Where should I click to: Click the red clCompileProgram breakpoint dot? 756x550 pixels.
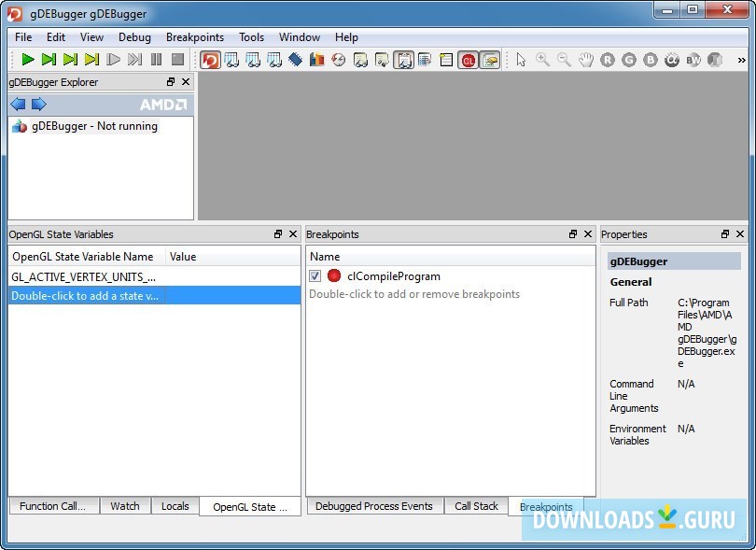coord(334,276)
